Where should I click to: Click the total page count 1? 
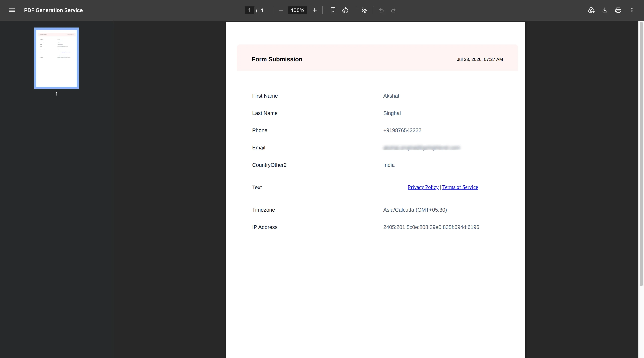(262, 10)
